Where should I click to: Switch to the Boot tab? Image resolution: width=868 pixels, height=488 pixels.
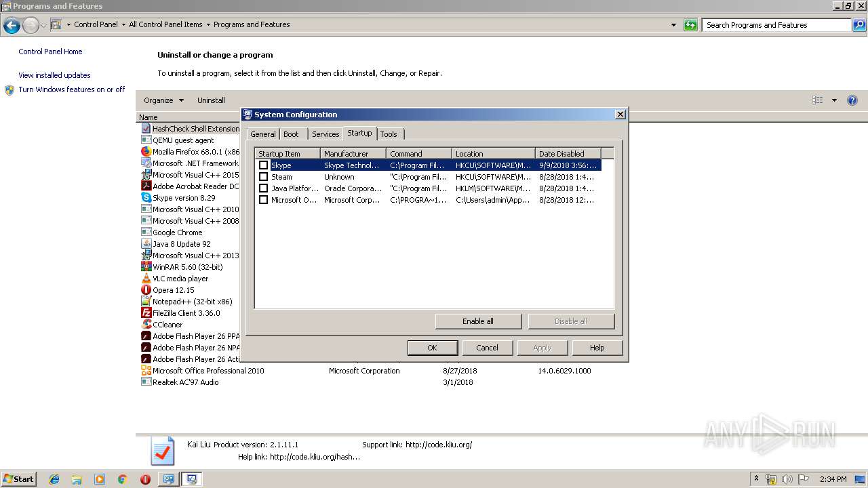click(291, 134)
